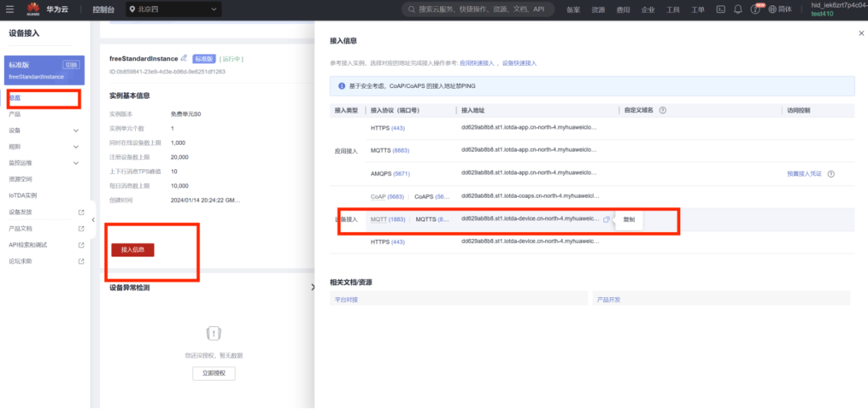Open the 资源 menu item
The width and height of the screenshot is (868, 409).
pos(598,9)
